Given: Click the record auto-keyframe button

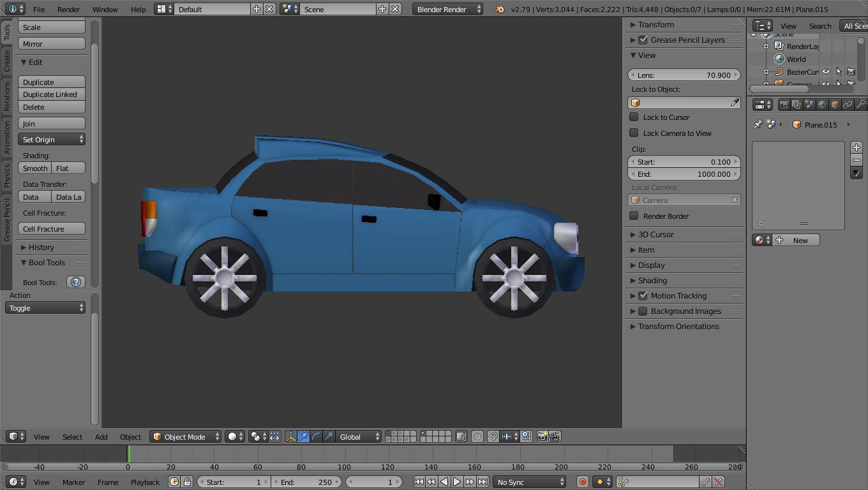Looking at the screenshot, I should pyautogui.click(x=582, y=482).
